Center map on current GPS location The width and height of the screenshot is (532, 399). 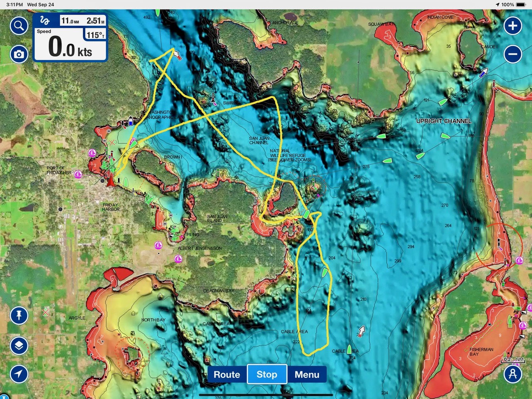19,374
